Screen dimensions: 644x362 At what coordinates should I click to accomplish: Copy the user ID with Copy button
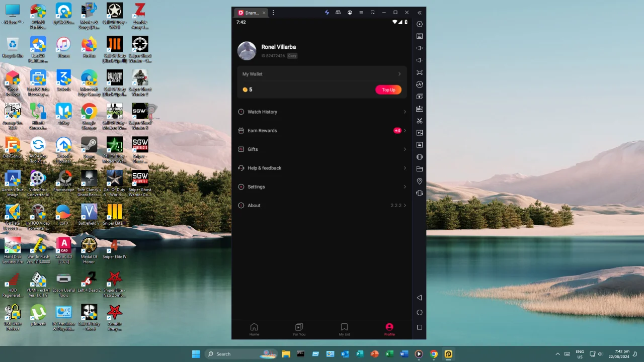coord(292,56)
